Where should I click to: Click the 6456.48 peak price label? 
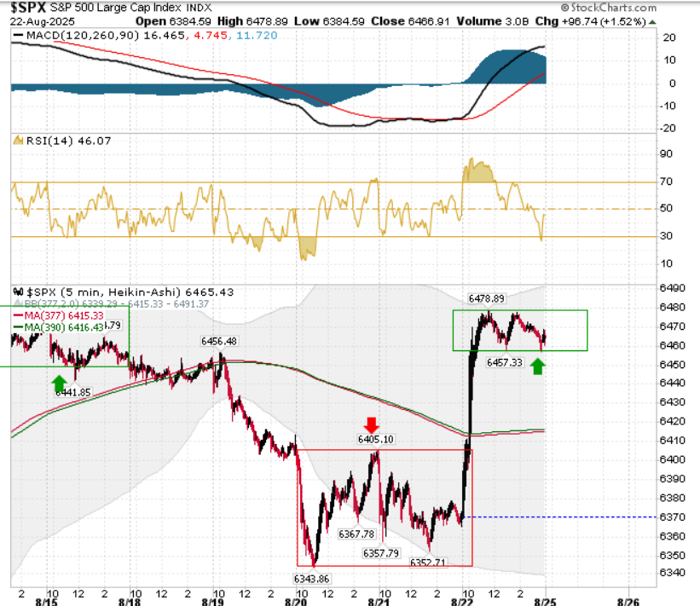coord(219,342)
